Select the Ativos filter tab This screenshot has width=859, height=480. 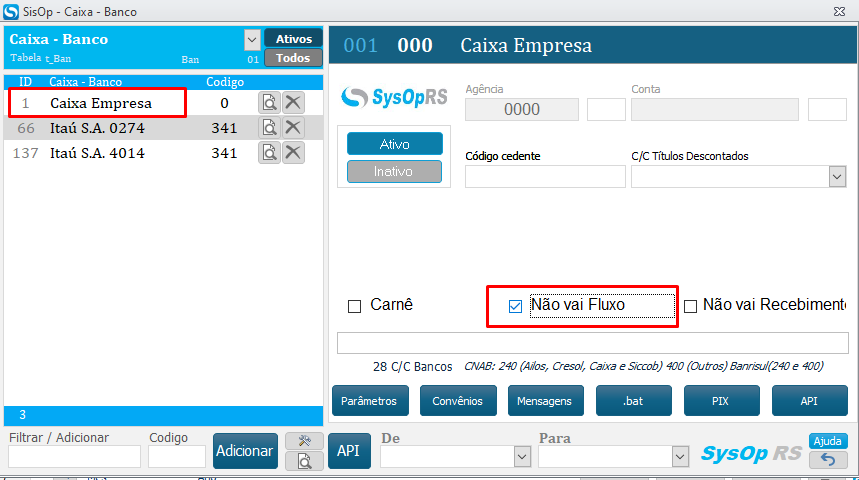pos(293,39)
